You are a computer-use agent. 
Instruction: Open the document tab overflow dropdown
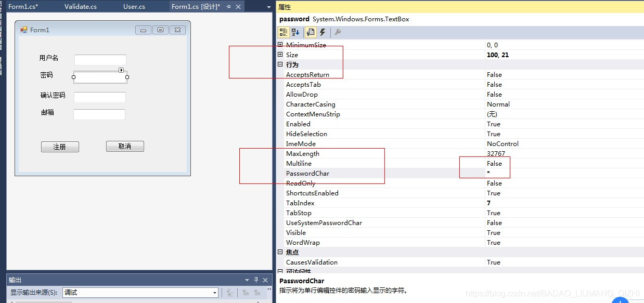click(268, 7)
